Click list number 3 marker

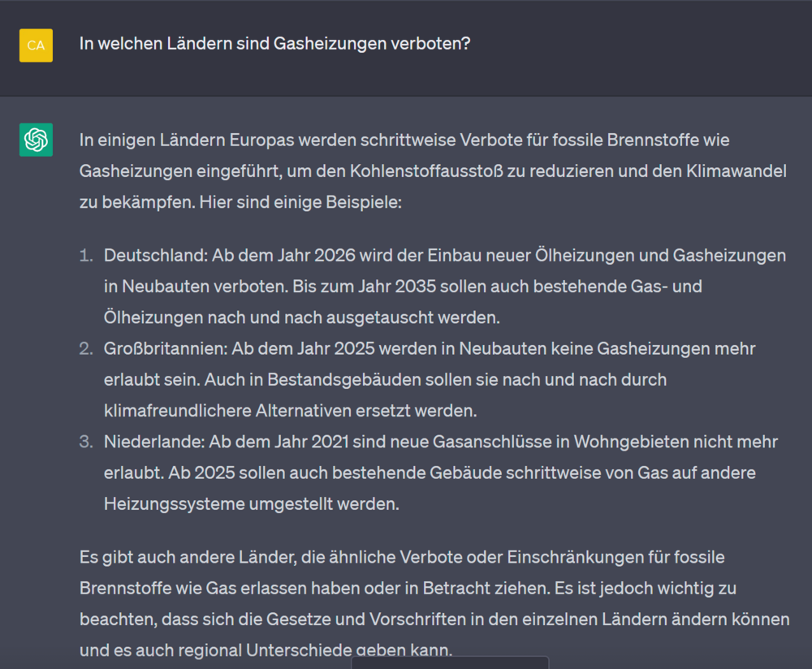[x=86, y=442]
